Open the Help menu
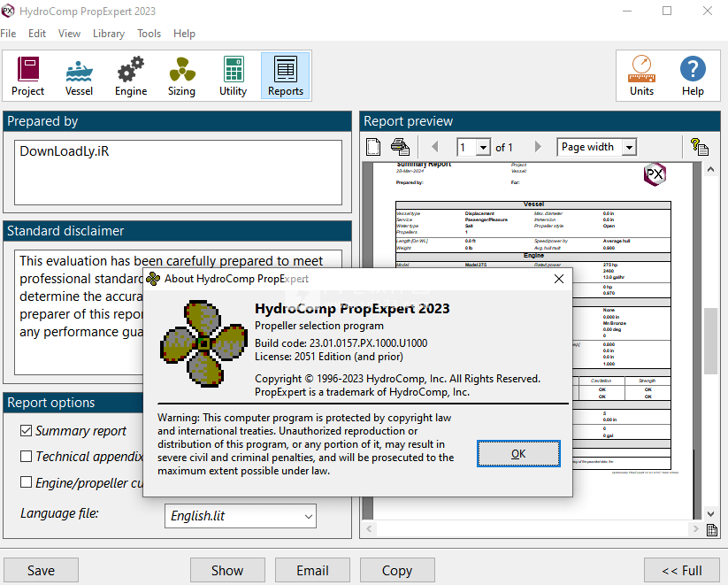 (x=184, y=34)
